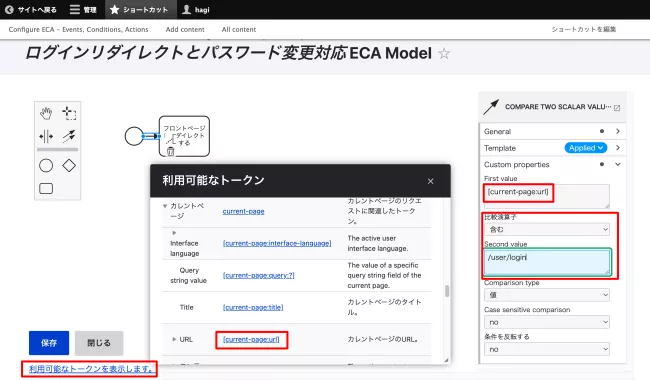
Task: Create a gateway diamond shape
Action: (x=69, y=166)
